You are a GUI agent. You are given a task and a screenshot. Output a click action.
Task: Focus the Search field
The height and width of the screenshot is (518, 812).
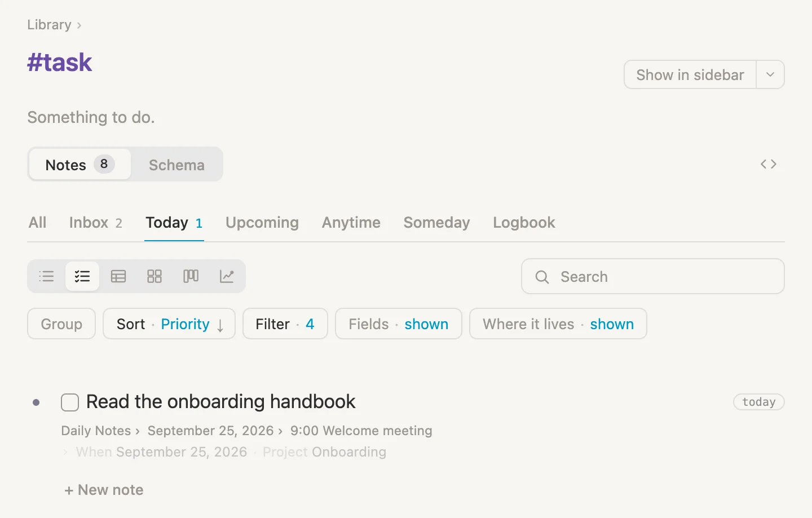[653, 276]
